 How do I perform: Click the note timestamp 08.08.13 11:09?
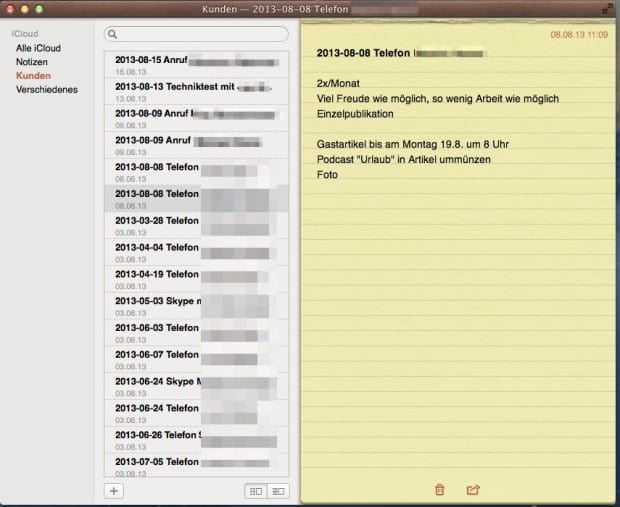[579, 34]
